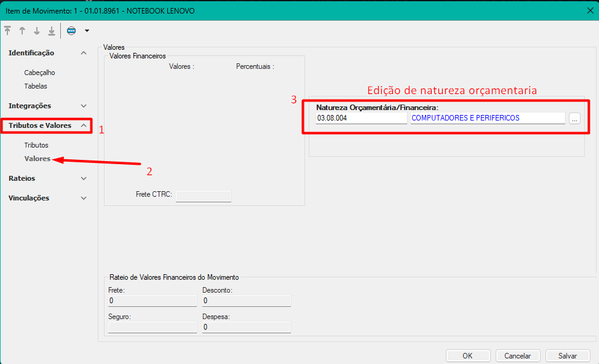599x364 pixels.
Task: Click the ellipsis lookup button for Natureza Orçamentária
Action: click(x=574, y=119)
